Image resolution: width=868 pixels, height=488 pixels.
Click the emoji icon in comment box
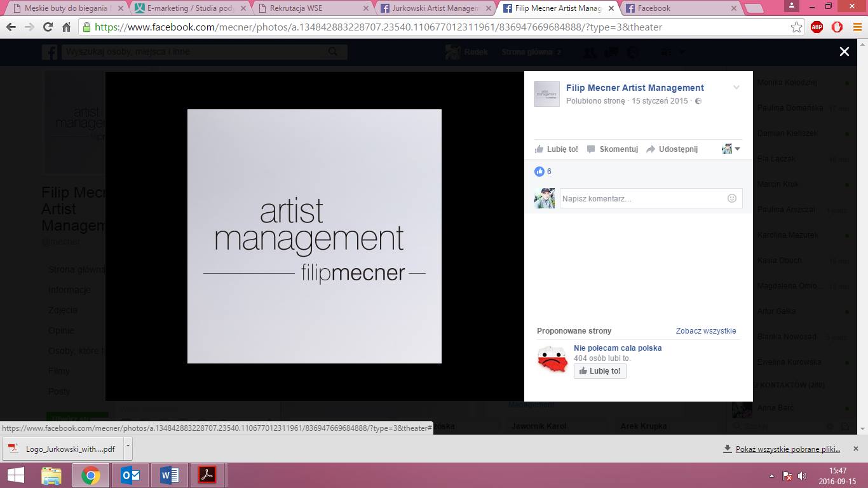[x=732, y=198]
